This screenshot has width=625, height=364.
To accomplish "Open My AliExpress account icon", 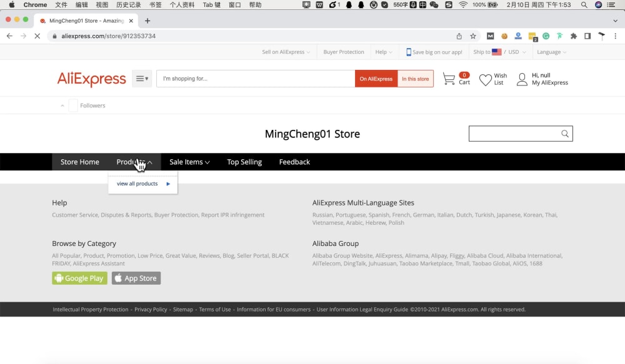I will point(522,79).
